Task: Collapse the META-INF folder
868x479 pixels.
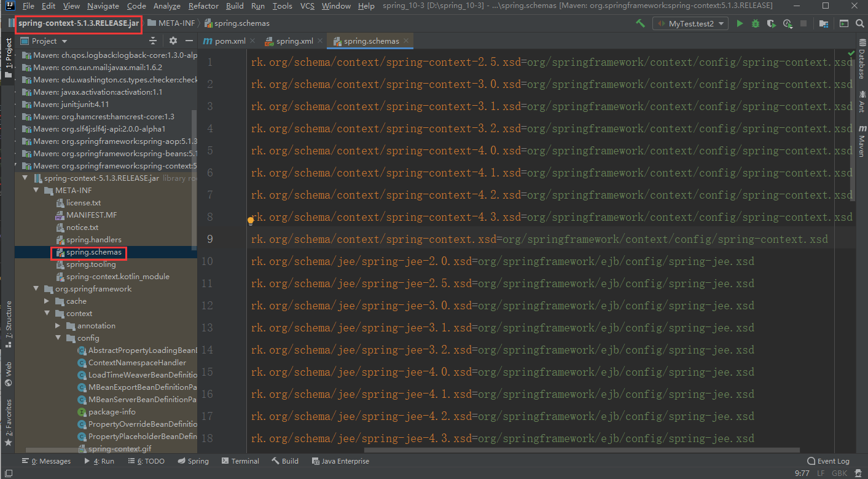Action: [x=36, y=191]
